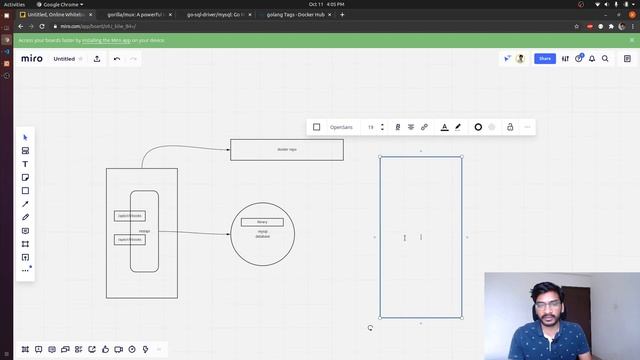Viewport: 640px width, 360px height.
Task: Click the browser address bar
Action: (x=310, y=27)
